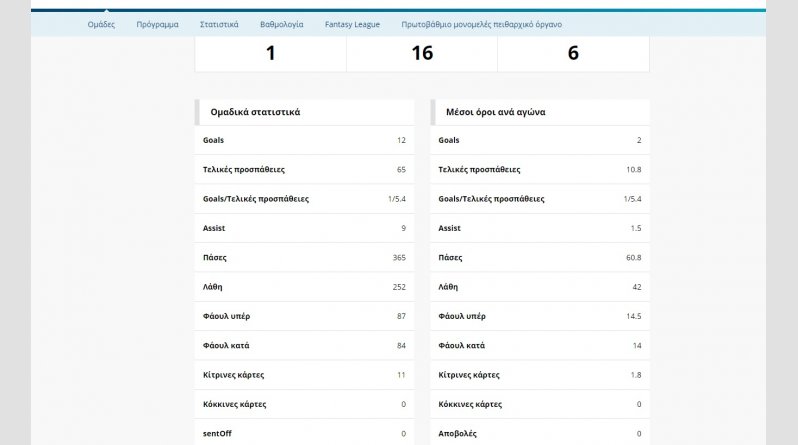798x445 pixels.
Task: Click the sentOff row in team statistics
Action: pyautogui.click(x=304, y=433)
